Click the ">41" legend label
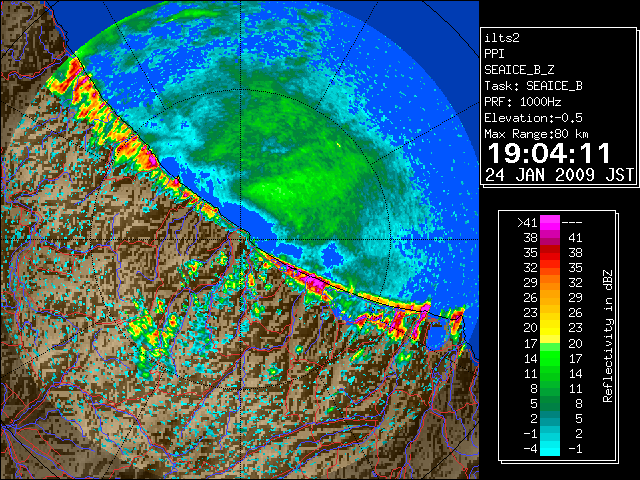The image size is (640, 480). 527,223
